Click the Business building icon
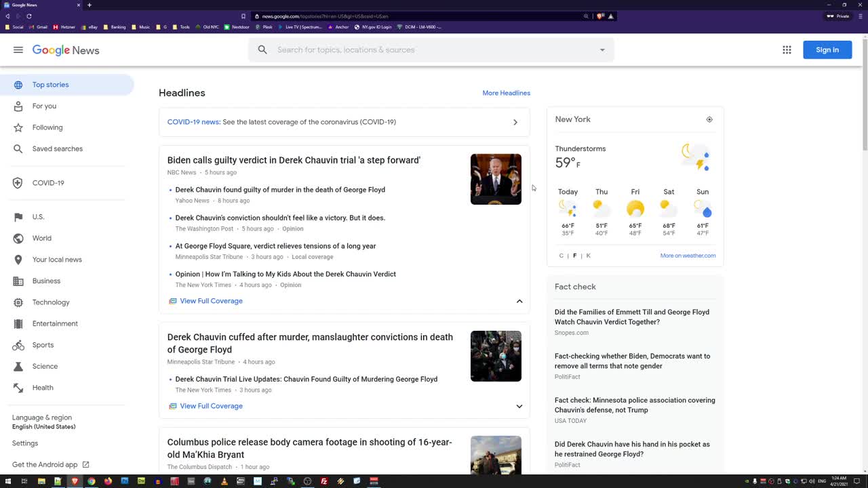The width and height of the screenshot is (868, 488). tap(18, 281)
